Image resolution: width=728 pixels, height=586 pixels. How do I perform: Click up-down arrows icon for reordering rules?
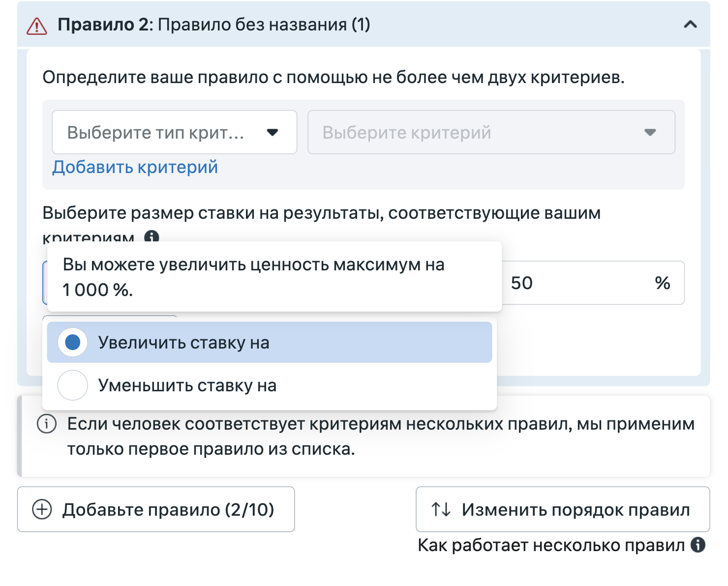[x=441, y=509]
